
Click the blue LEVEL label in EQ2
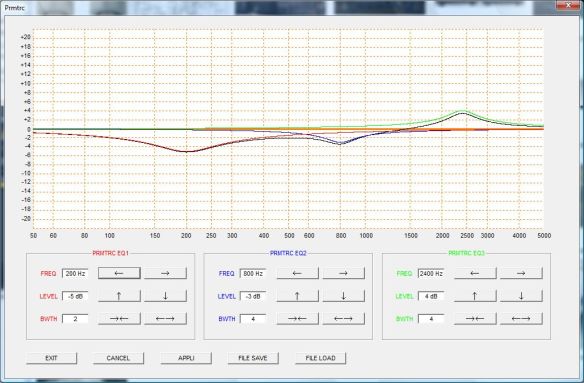coord(227,297)
